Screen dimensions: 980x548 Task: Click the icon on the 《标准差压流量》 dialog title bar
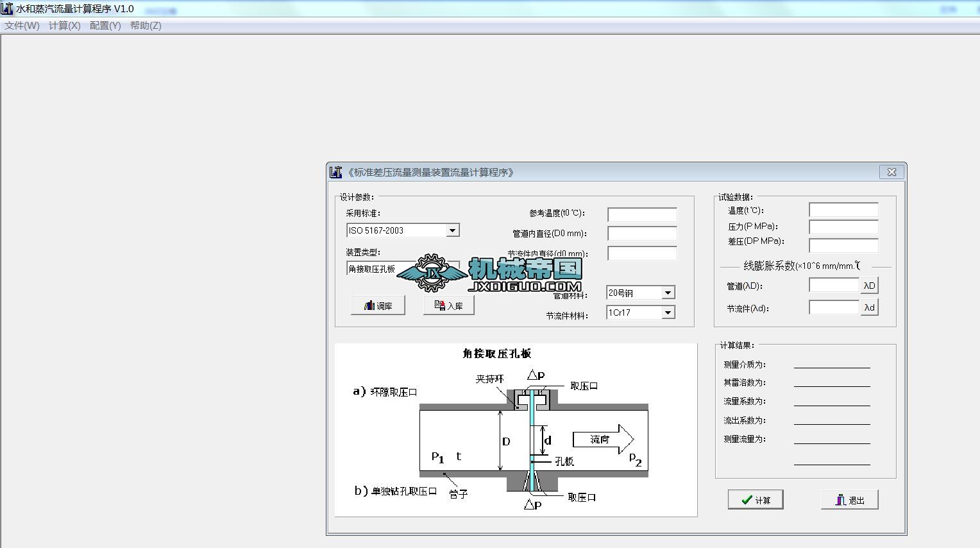coord(335,172)
